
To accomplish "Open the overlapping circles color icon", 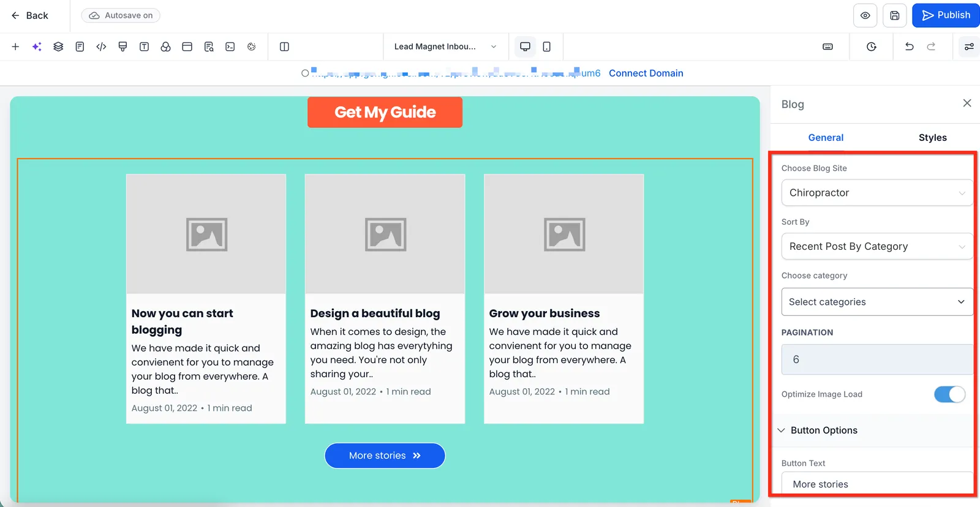I will (x=165, y=47).
